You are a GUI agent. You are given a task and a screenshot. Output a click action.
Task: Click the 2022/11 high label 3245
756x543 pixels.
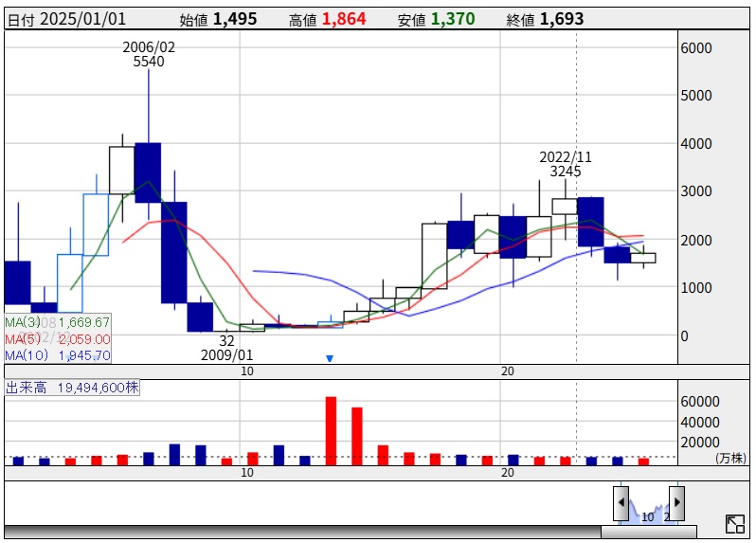point(565,172)
